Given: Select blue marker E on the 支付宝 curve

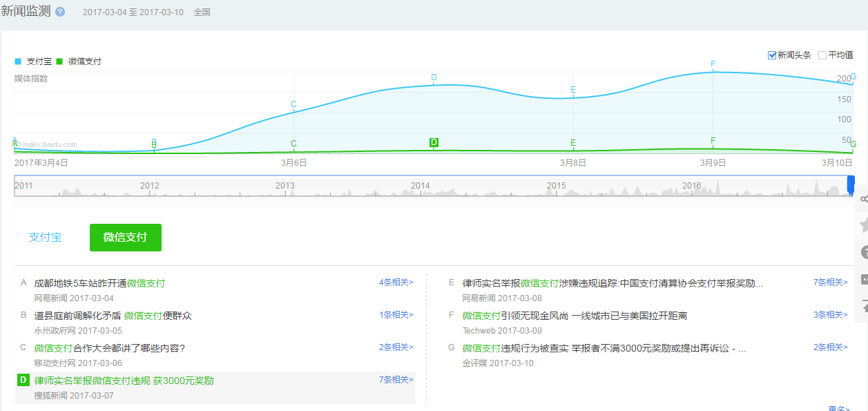Looking at the screenshot, I should point(573,89).
